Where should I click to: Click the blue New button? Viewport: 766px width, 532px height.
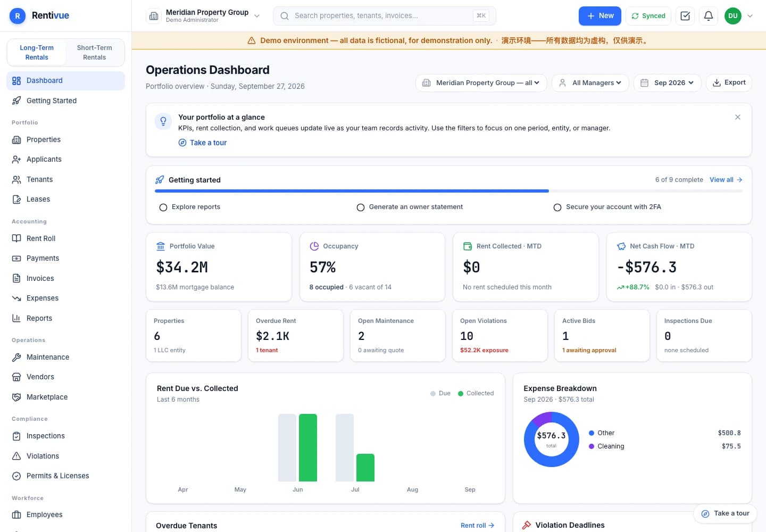click(600, 16)
